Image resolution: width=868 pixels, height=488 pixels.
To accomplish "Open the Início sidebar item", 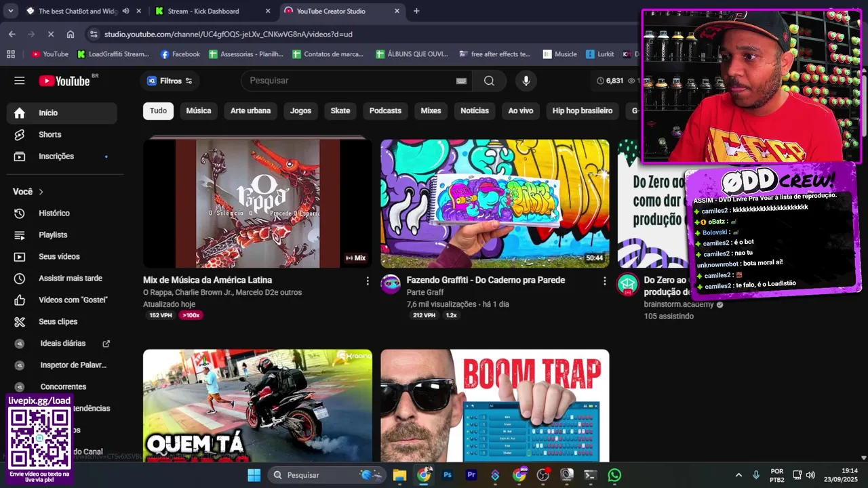I will (62, 113).
